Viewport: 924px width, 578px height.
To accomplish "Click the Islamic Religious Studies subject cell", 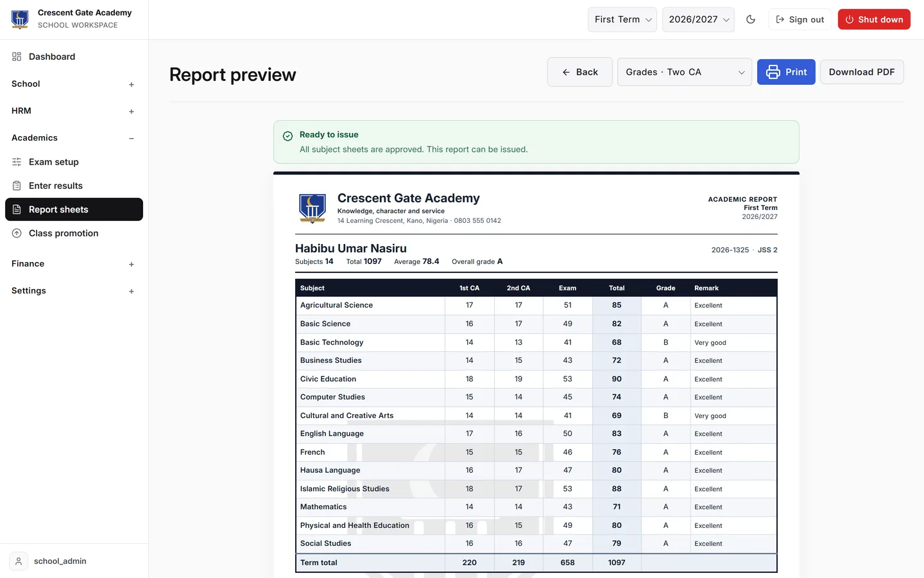I will pos(370,489).
